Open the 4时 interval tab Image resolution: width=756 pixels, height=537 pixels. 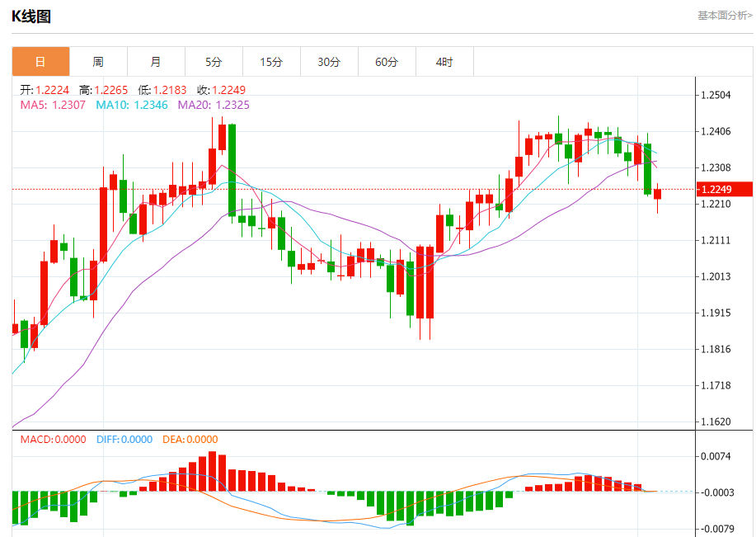tap(444, 62)
